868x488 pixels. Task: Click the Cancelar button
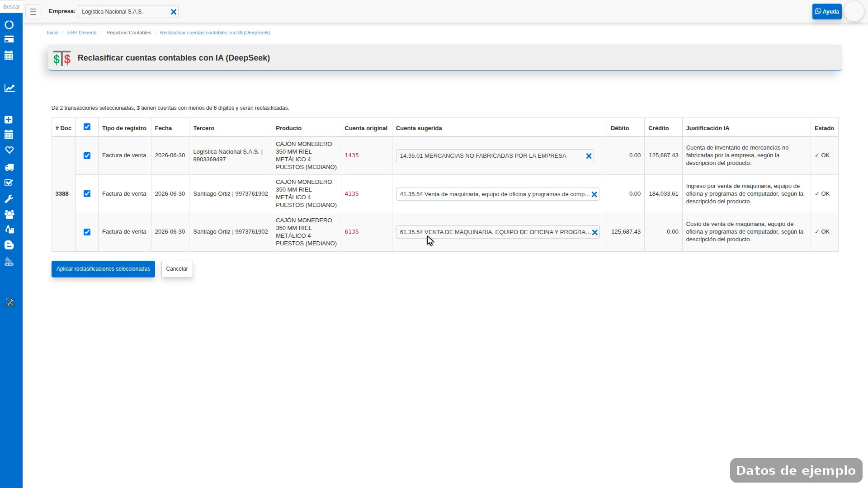[x=177, y=269]
